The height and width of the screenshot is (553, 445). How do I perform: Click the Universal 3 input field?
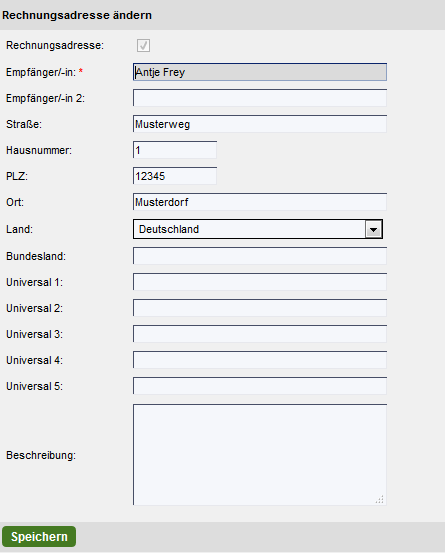pos(260,334)
